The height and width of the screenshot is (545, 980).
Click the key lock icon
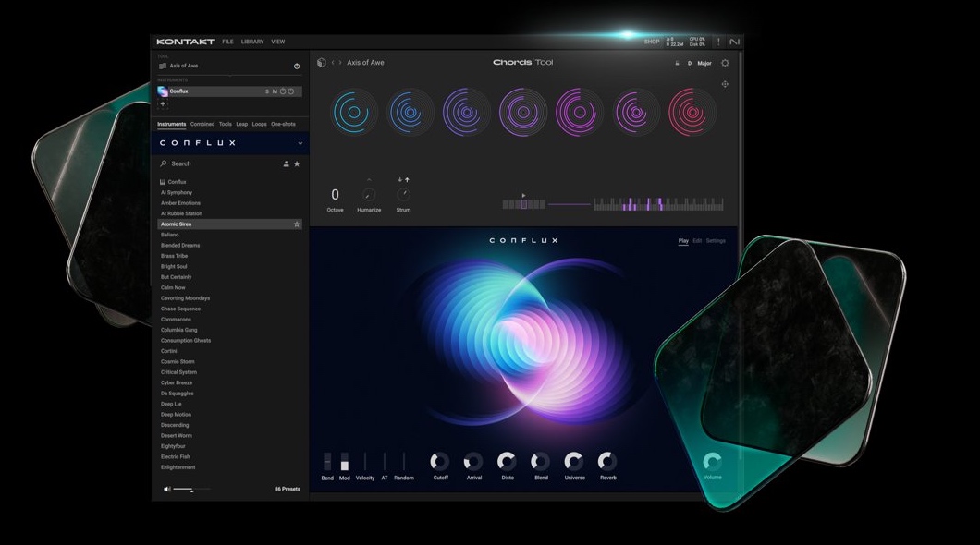[x=677, y=63]
